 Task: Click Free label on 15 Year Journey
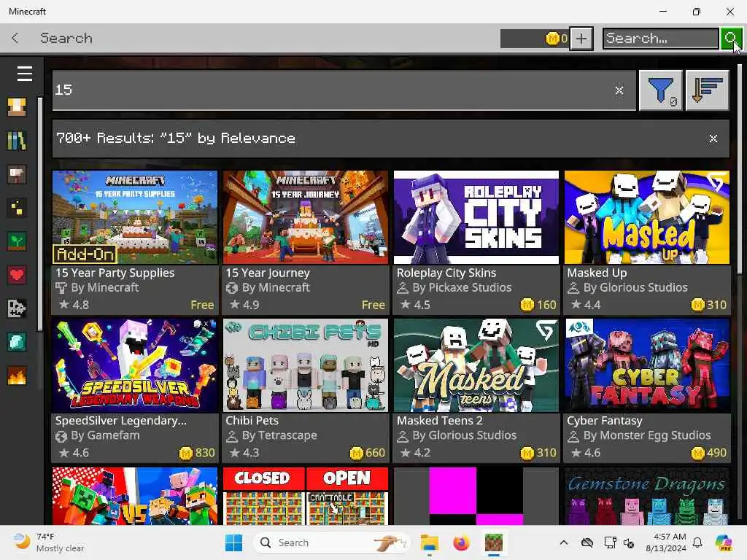point(373,305)
